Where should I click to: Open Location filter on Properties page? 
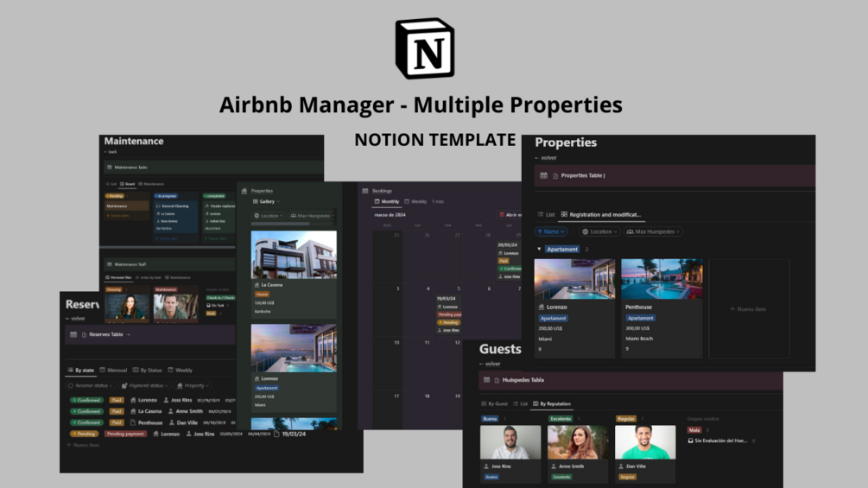pyautogui.click(x=599, y=231)
